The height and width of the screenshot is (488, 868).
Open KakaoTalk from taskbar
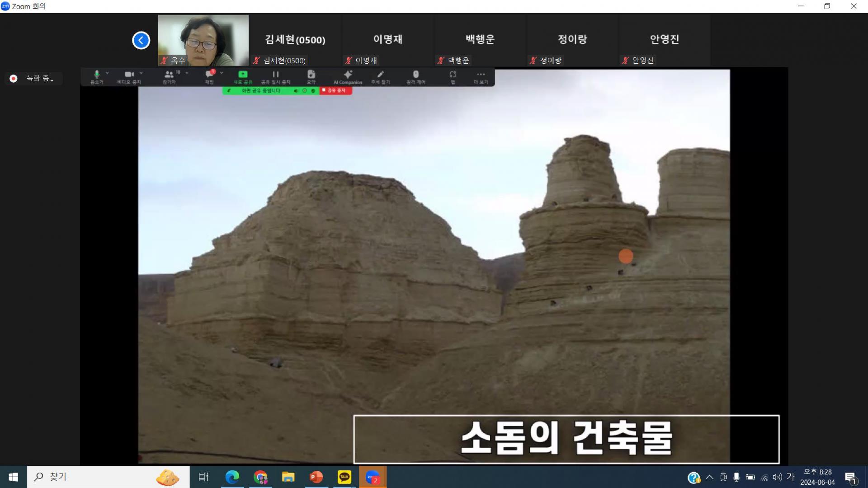pos(344,477)
